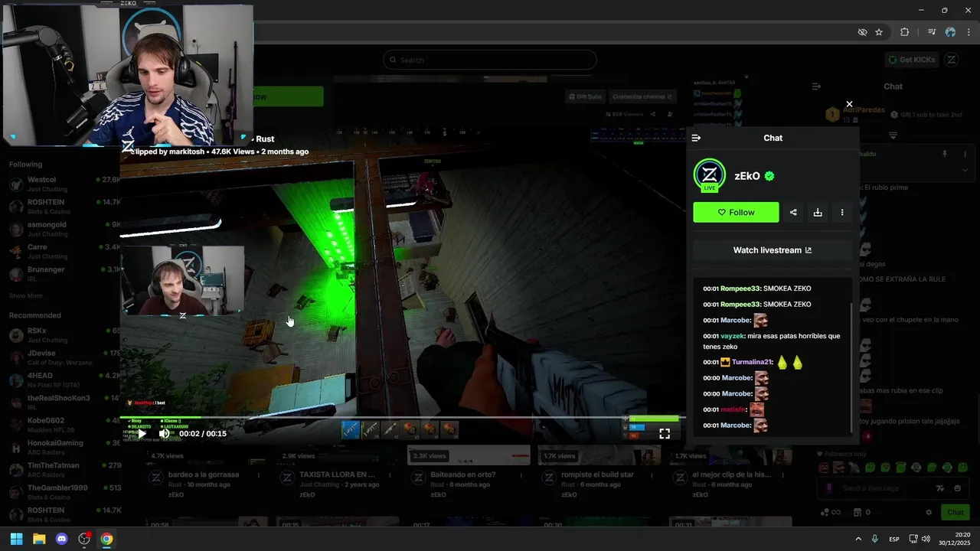The image size is (980, 551).
Task: Open Discord from taskbar
Action: [62, 539]
